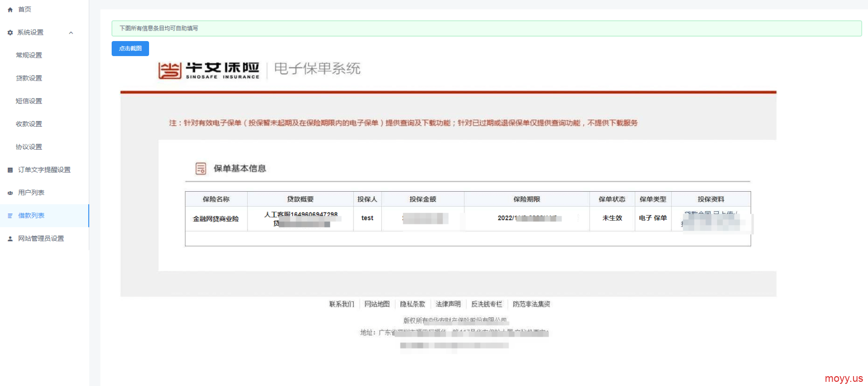Click 防范非法集资 footer link
Image resolution: width=868 pixels, height=386 pixels.
click(531, 304)
